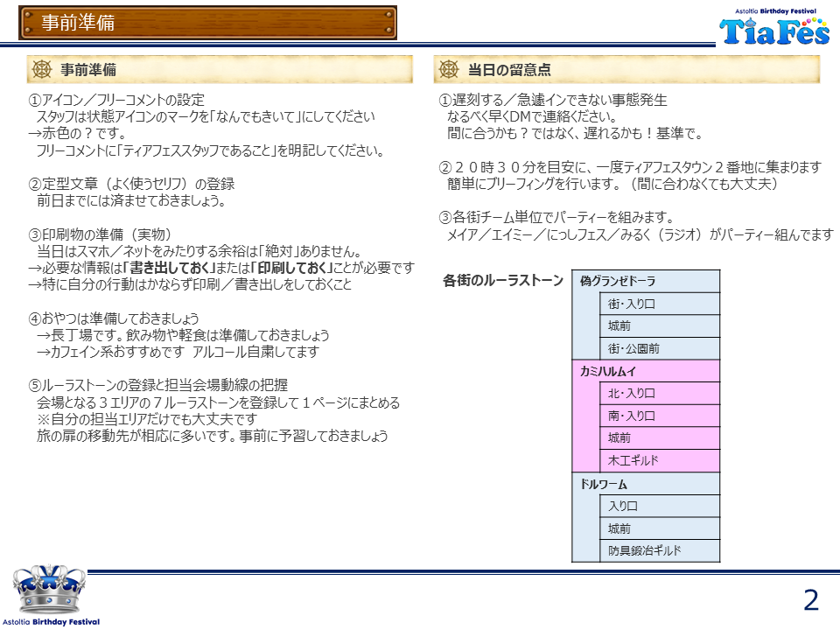The height and width of the screenshot is (630, 840).
Task: Click the page number 2
Action: click(x=811, y=600)
